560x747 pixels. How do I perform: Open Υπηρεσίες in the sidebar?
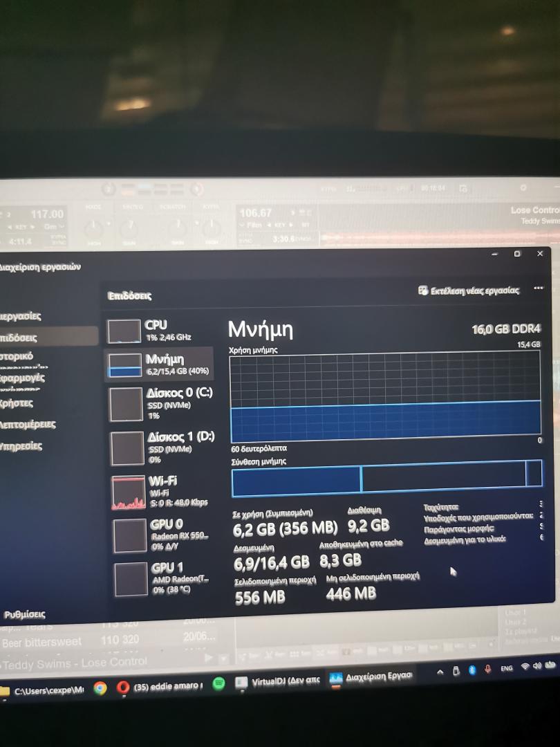[x=21, y=446]
